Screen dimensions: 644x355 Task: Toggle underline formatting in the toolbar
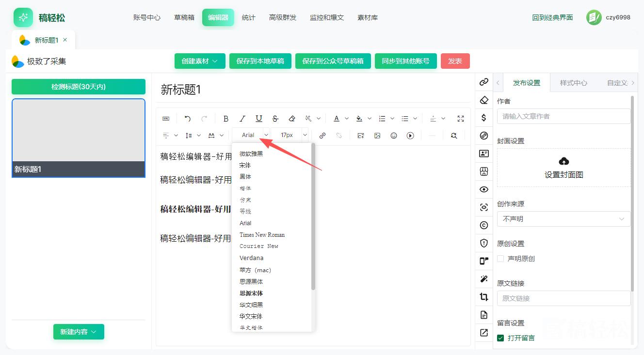click(x=259, y=119)
